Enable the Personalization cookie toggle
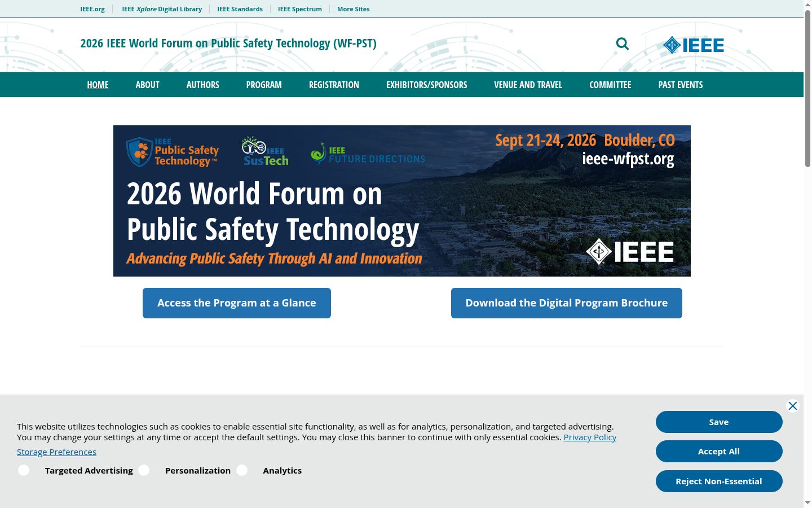 coord(144,470)
